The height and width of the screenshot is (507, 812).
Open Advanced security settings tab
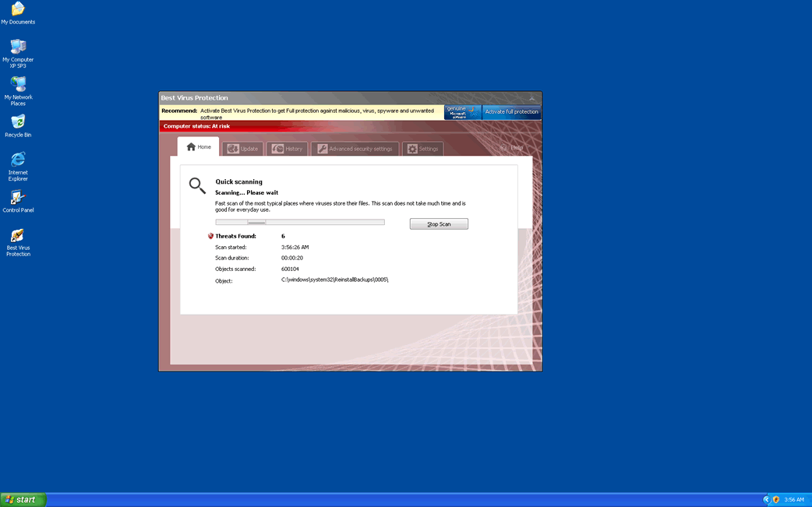click(355, 149)
